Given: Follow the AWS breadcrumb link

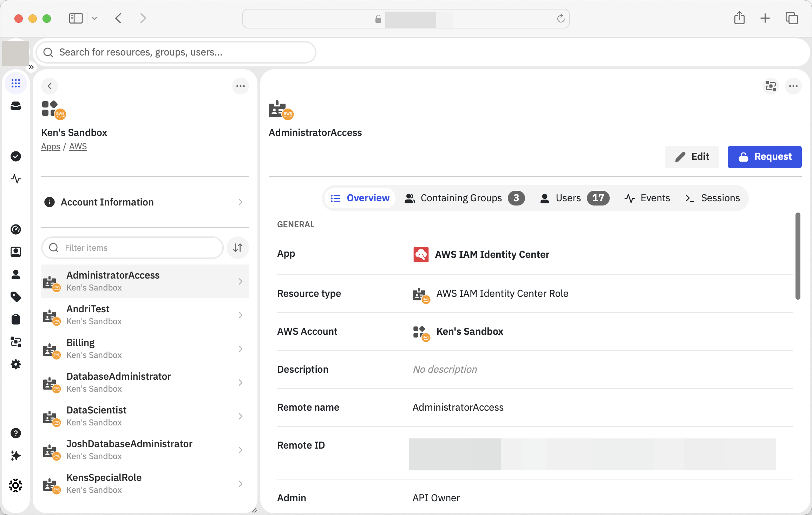Looking at the screenshot, I should tap(78, 146).
